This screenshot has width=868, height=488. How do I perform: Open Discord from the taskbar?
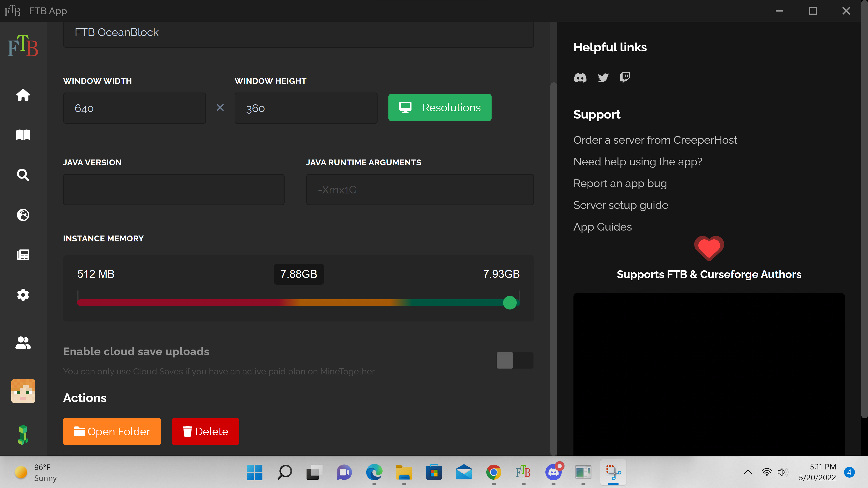[x=554, y=472]
